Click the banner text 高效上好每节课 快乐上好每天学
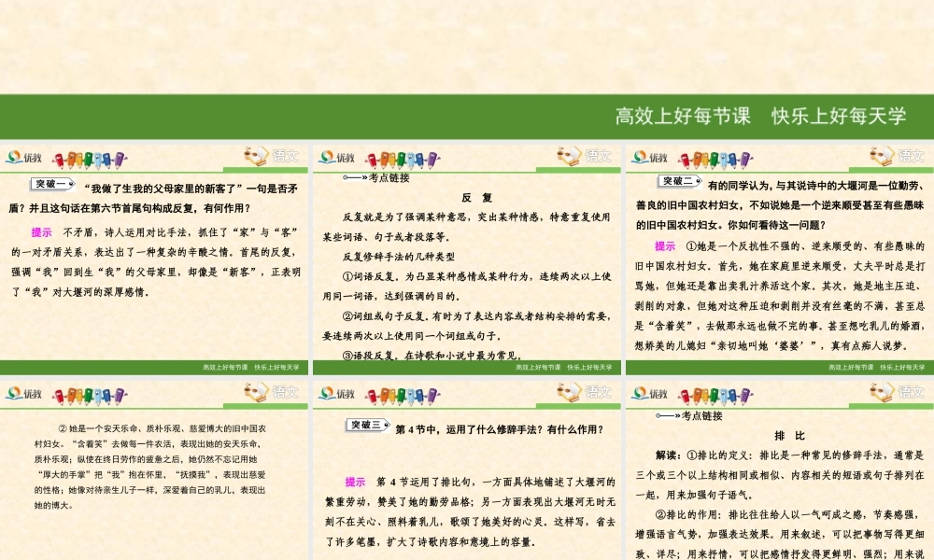Viewport: 934px width, 560px height. (x=760, y=116)
